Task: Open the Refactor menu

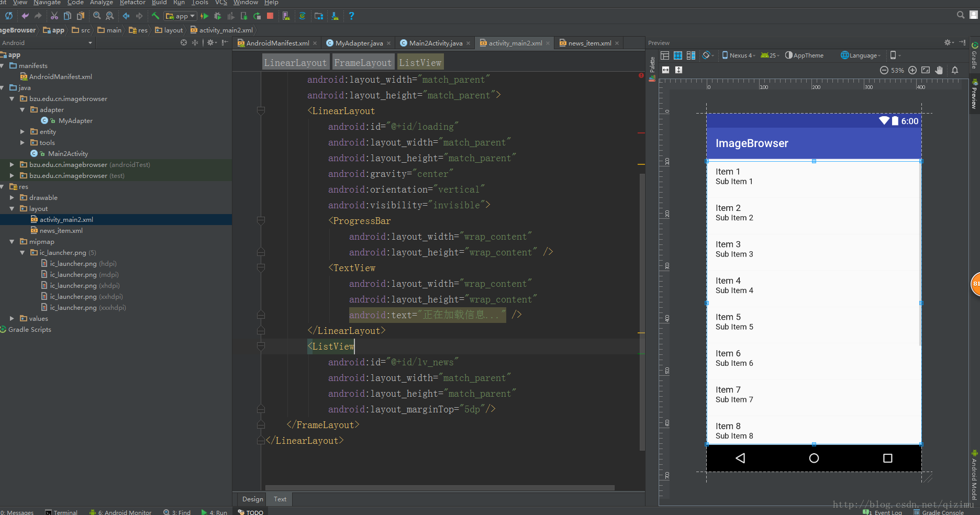Action: pyautogui.click(x=132, y=3)
